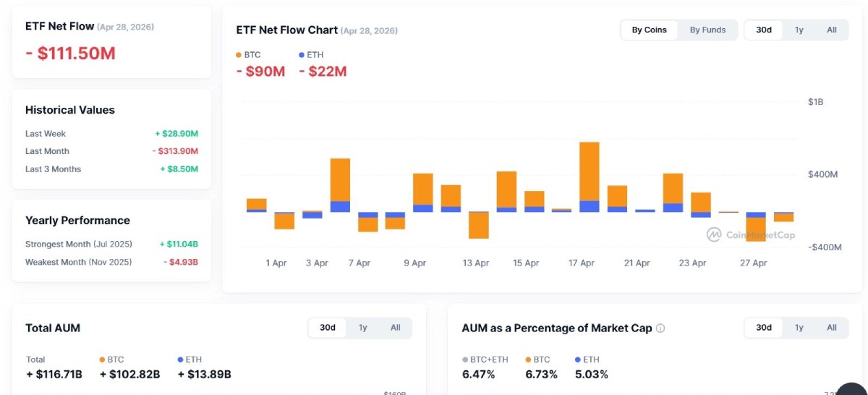Click the Historical Values heading
Screen dimensions: 868x395
pyautogui.click(x=70, y=110)
